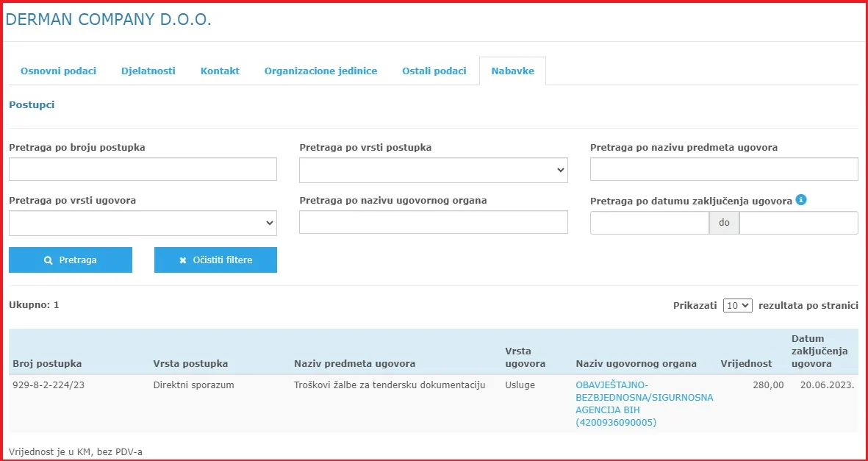Clear filters with Očistiti filtere button
Image resolution: width=868 pixels, height=461 pixels.
[x=215, y=260]
